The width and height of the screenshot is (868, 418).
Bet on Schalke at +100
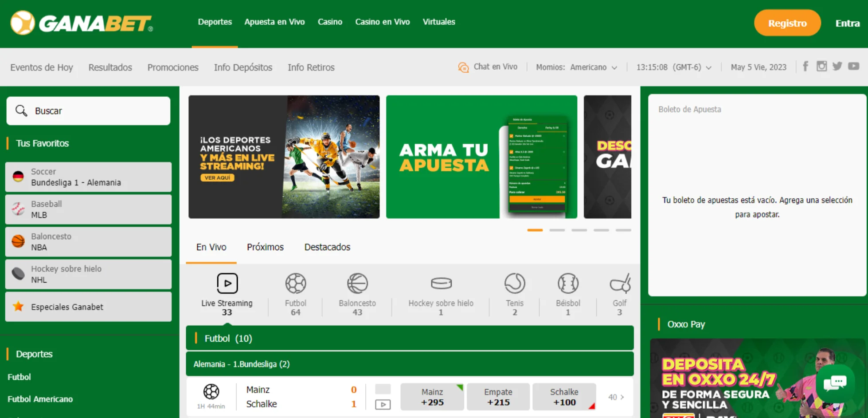coord(564,397)
